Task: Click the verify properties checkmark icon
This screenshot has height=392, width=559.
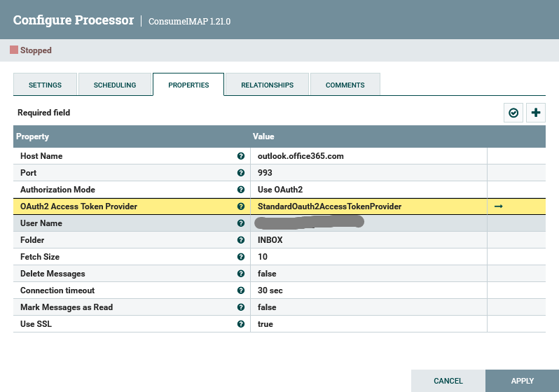Action: pyautogui.click(x=513, y=113)
